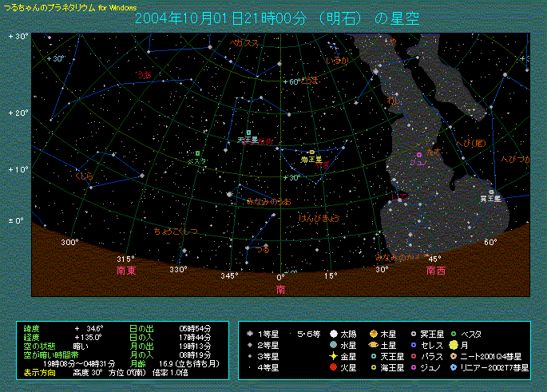547x392 pixels.
Task: Click the 南西 direction label on the horizon
Action: click(x=435, y=271)
